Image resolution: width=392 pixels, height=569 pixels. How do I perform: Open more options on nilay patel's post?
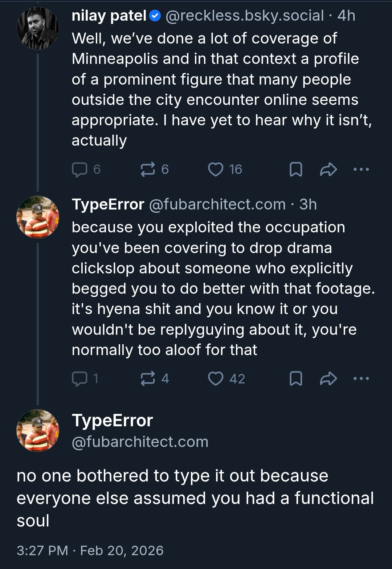pyautogui.click(x=361, y=170)
